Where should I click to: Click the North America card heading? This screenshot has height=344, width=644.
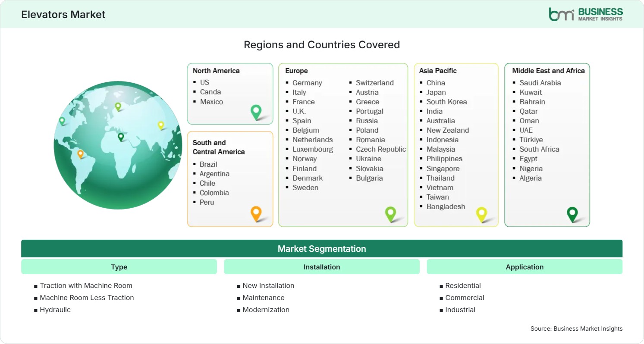pos(216,71)
